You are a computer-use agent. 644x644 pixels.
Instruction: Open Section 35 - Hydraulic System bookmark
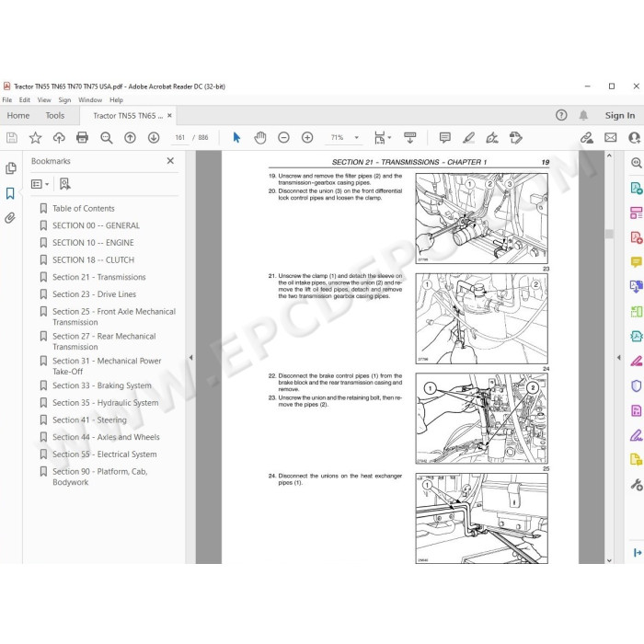[105, 403]
